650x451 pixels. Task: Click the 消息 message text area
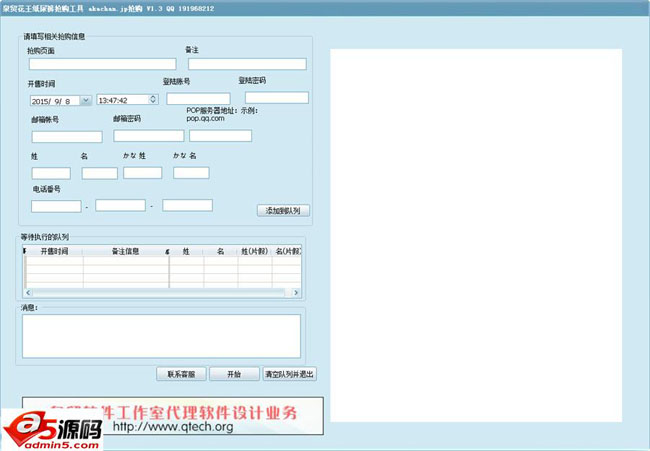click(x=161, y=335)
